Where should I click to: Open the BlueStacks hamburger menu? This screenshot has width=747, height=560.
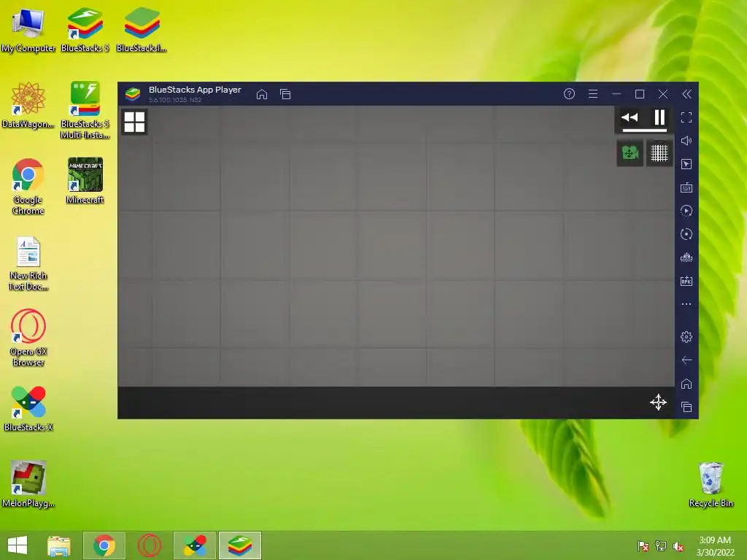point(592,94)
